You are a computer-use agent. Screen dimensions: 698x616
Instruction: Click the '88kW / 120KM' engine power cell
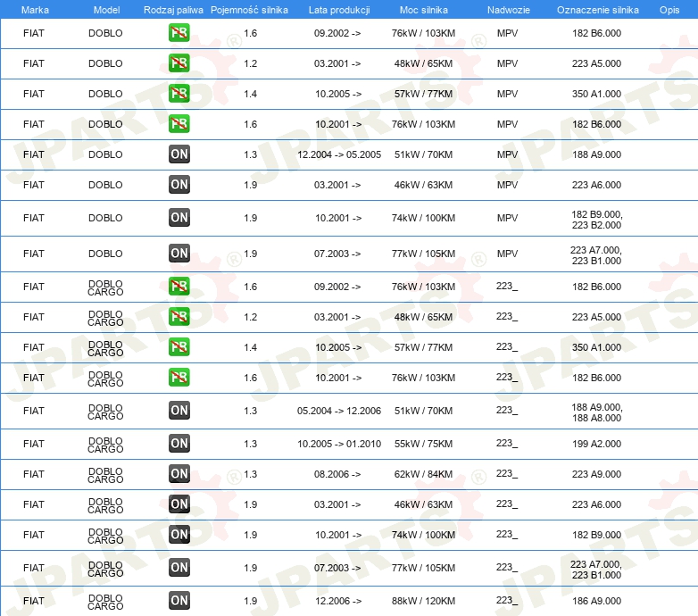point(423,601)
